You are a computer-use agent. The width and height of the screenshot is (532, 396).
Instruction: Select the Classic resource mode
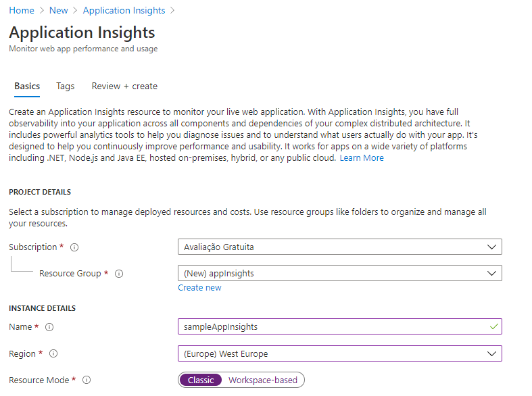click(x=201, y=380)
